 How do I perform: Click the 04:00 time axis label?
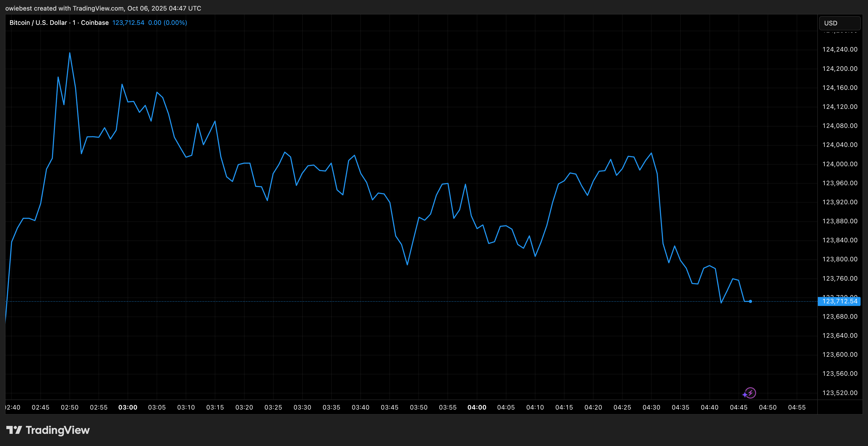click(477, 407)
